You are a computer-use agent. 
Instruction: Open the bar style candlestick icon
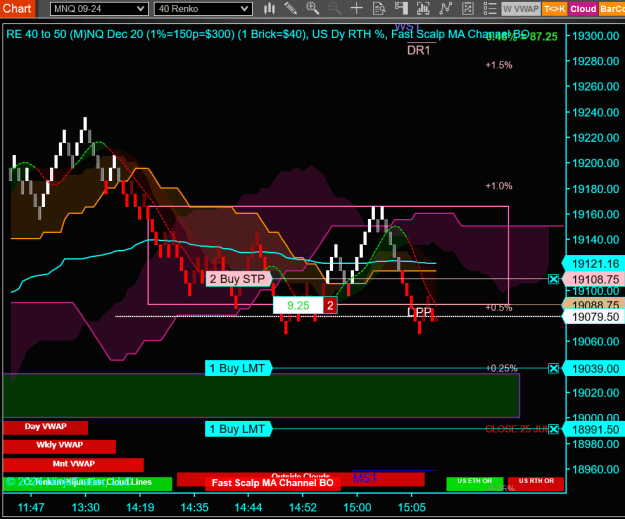tap(270, 8)
